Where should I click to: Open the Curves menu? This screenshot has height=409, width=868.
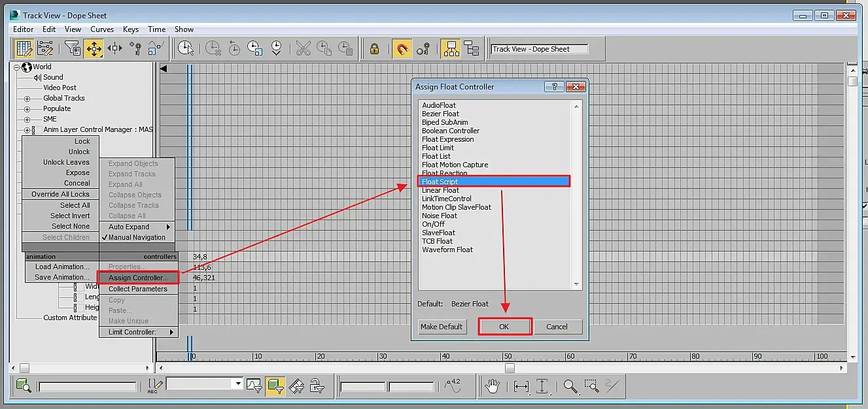coord(102,29)
